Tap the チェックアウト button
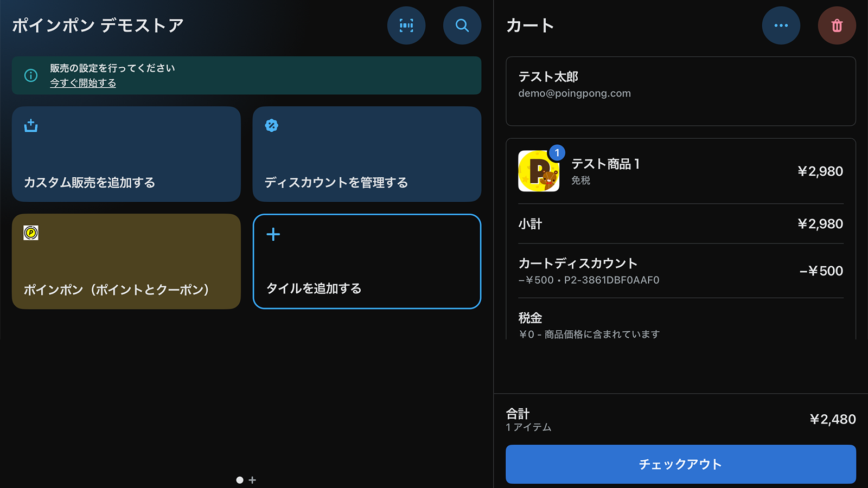 [681, 464]
